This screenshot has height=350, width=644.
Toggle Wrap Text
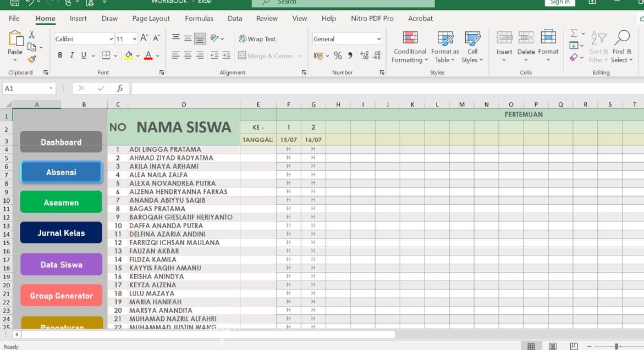[257, 38]
